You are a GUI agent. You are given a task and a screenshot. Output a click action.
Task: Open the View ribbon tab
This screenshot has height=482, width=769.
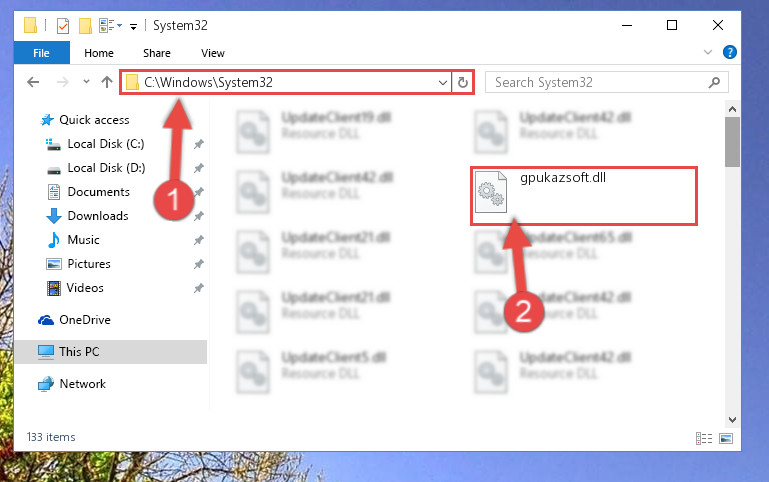click(212, 53)
